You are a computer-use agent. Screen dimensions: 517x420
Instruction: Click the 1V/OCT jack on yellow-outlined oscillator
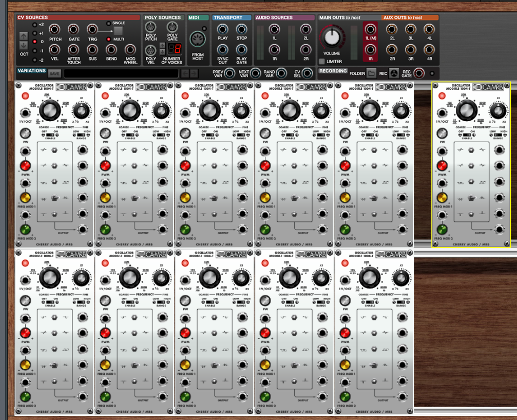[x=442, y=113]
